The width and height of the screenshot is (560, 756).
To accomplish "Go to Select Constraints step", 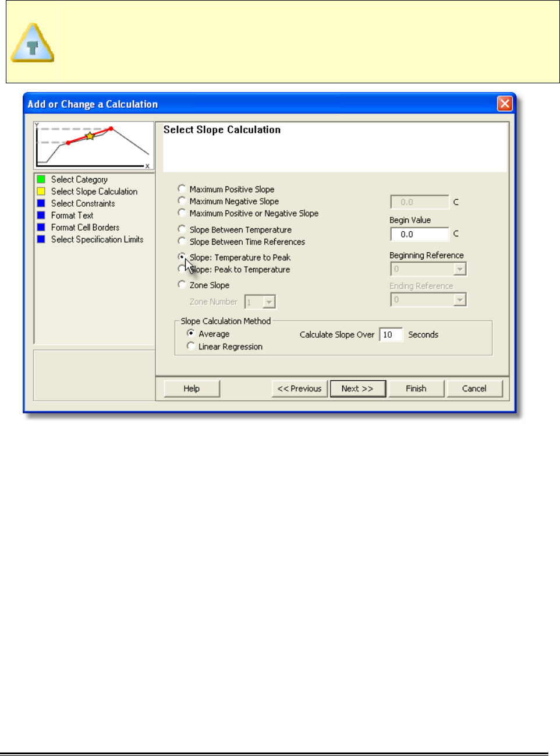I will (83, 203).
